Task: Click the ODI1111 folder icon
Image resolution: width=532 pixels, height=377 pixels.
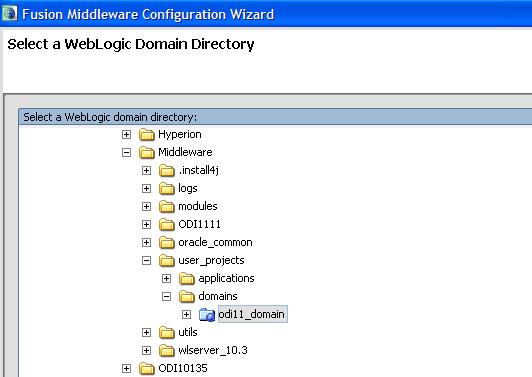Action: pyautogui.click(x=167, y=225)
